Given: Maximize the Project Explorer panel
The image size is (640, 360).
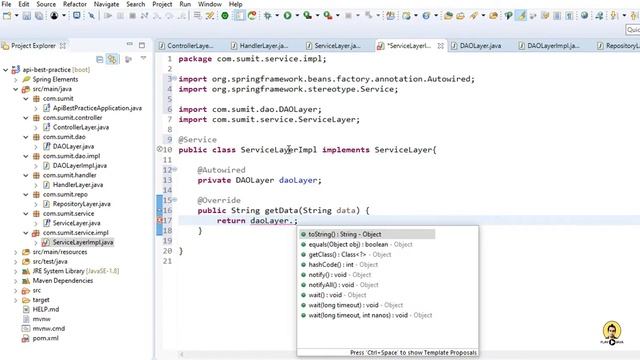Looking at the screenshot, I should 142,45.
